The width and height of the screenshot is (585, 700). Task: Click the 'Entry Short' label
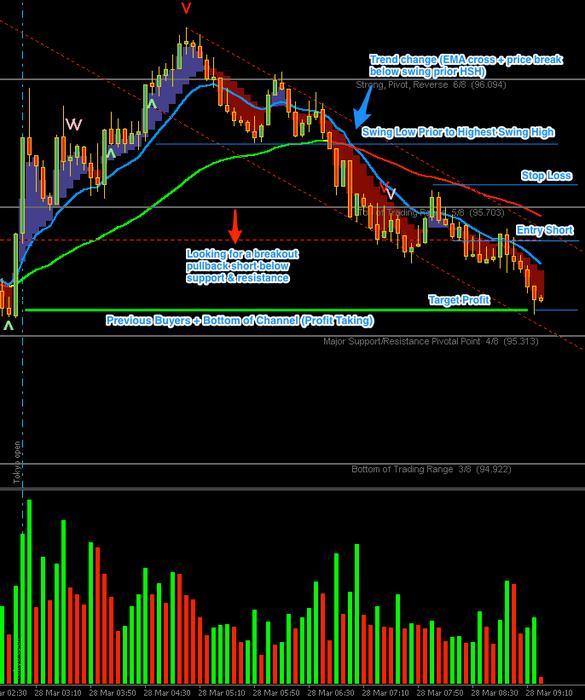[x=545, y=230]
